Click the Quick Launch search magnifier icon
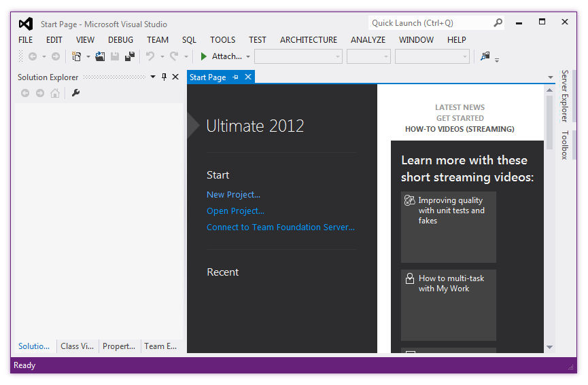 click(498, 23)
